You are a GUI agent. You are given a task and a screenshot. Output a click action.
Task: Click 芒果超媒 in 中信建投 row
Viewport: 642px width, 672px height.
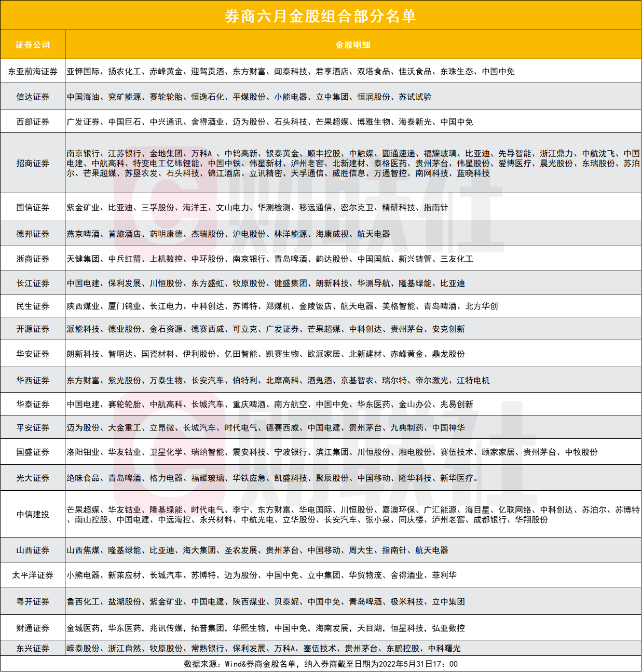[x=83, y=510]
